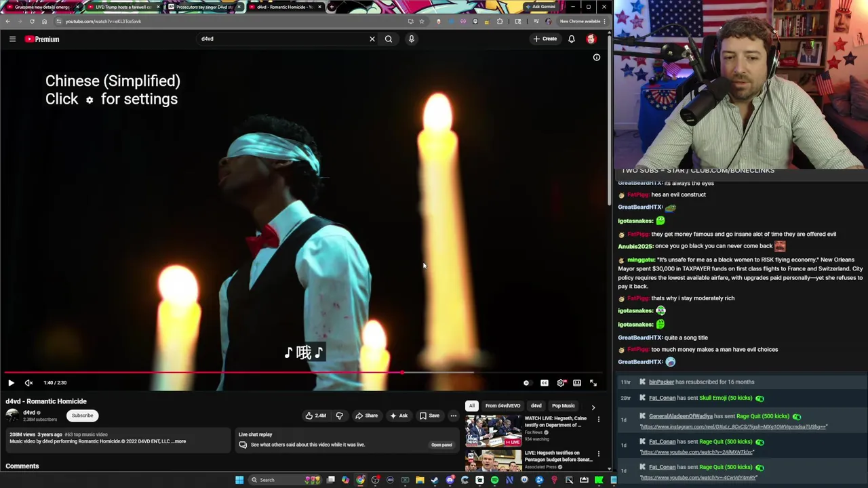Switch to the Gruesome new details tab
Screen dimensions: 868x488
(x=41, y=7)
